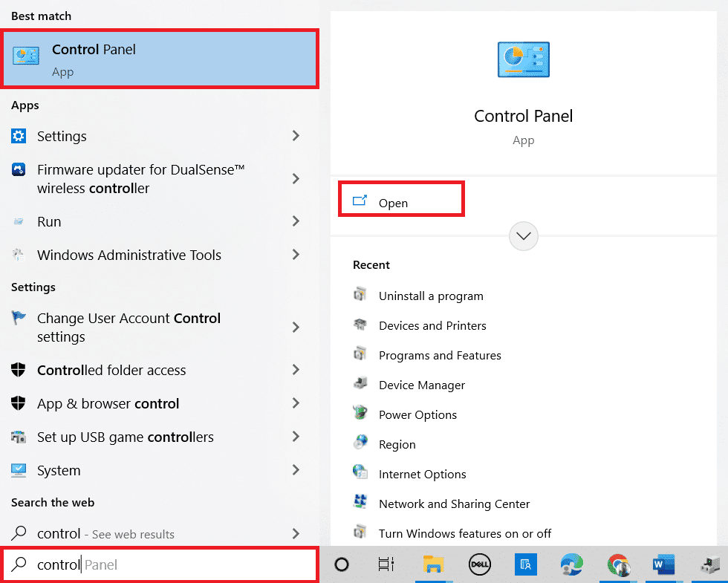Open File Explorer from taskbar
Image resolution: width=728 pixels, height=583 pixels.
tap(434, 564)
